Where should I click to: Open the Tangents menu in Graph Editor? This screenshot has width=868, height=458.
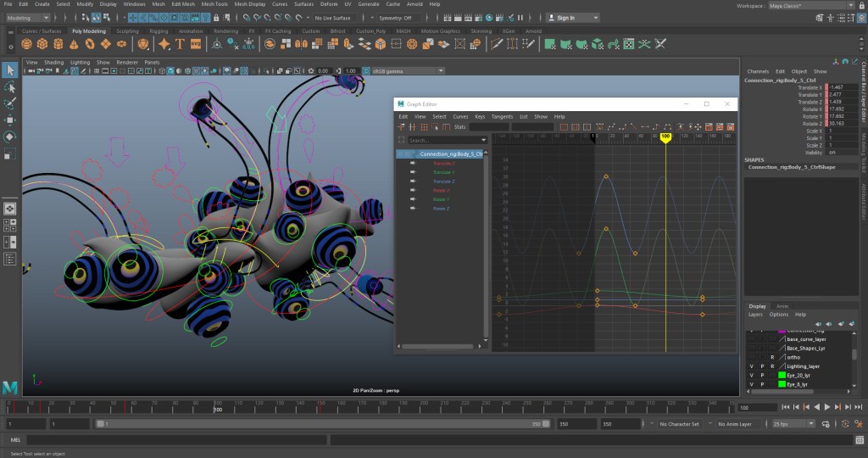click(502, 116)
